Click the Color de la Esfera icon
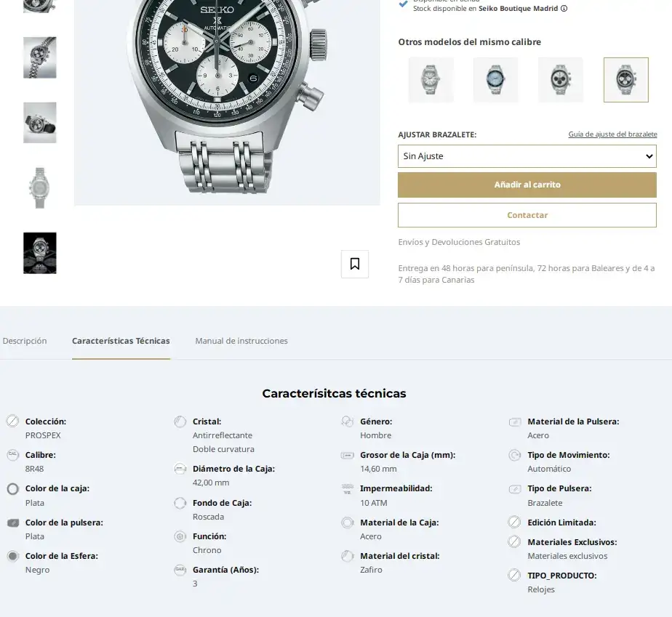 [x=13, y=556]
